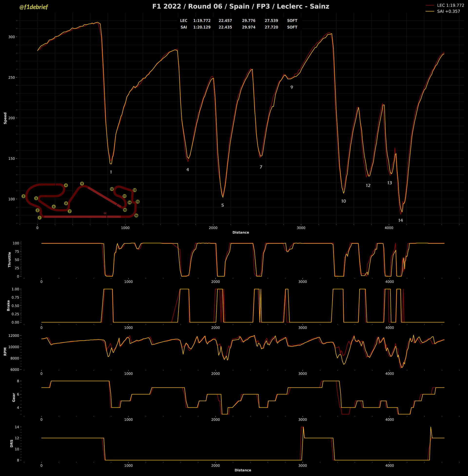Click SAI lap time 1:20.129 in table

click(202, 27)
